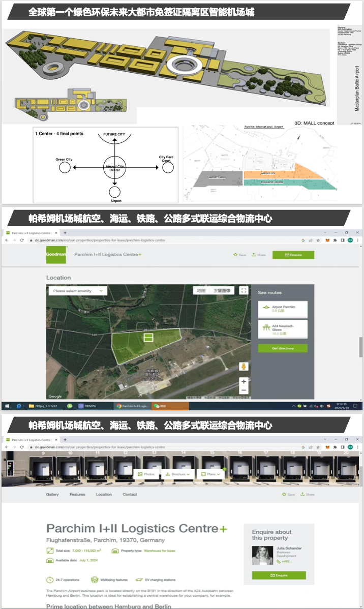
Task: Open the Windows Start menu
Action: click(x=7, y=406)
